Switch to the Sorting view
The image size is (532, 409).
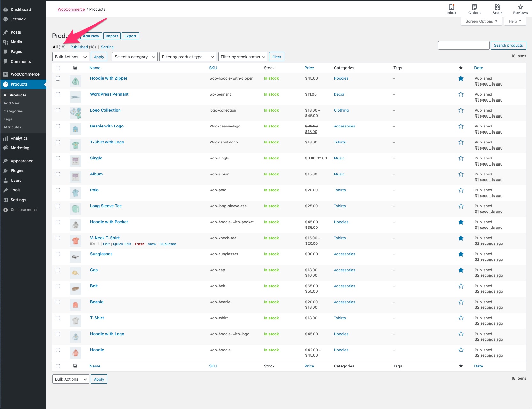(x=107, y=47)
